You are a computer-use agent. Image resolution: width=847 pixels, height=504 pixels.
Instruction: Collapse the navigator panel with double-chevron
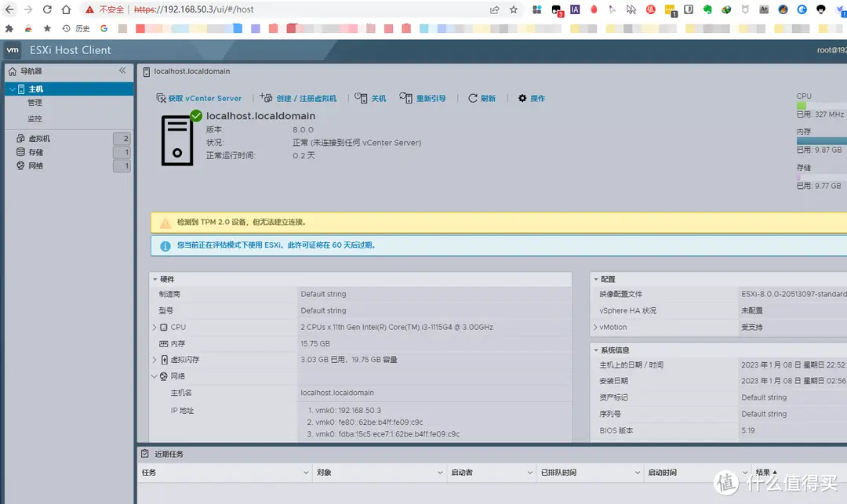tap(122, 71)
